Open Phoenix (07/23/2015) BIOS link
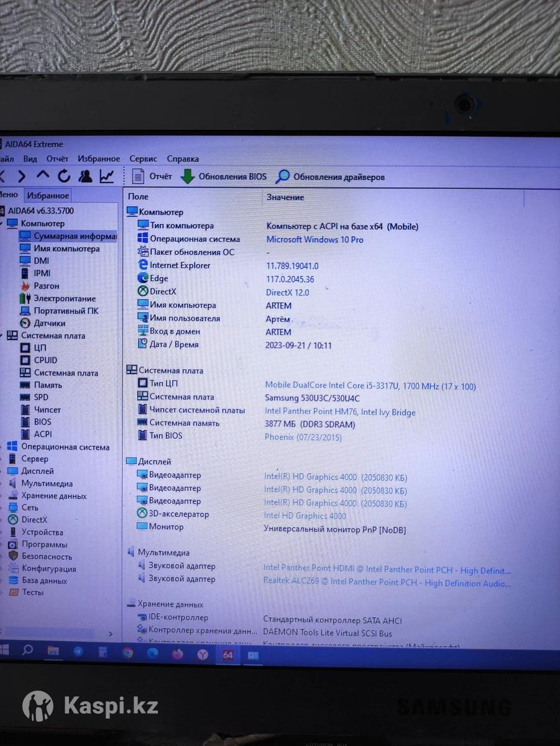The height and width of the screenshot is (746, 560). [x=303, y=437]
